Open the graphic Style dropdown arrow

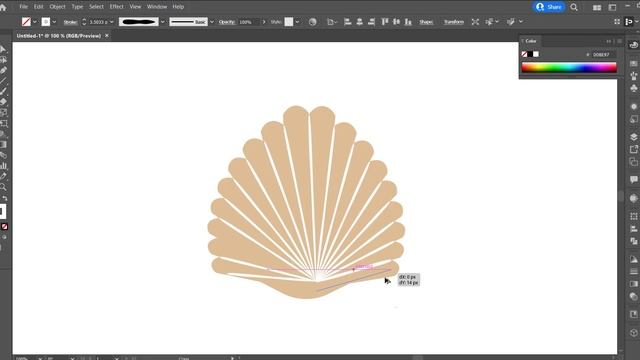click(x=297, y=22)
